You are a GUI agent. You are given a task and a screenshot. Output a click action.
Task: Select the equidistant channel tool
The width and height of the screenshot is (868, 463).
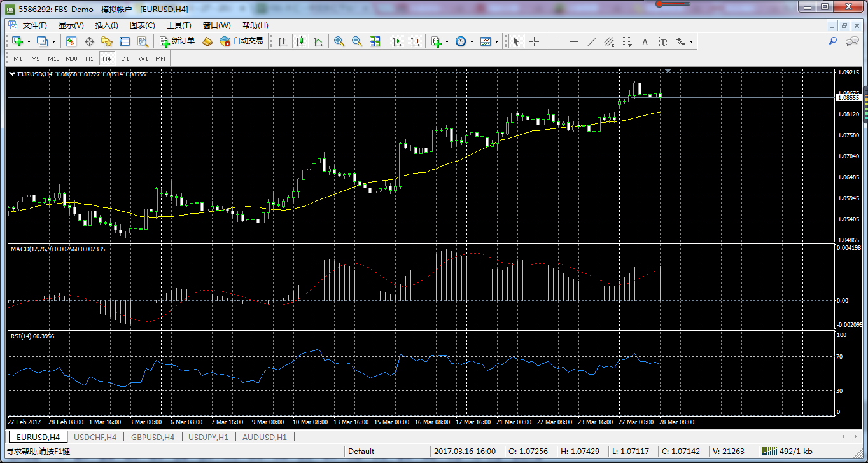click(x=609, y=41)
